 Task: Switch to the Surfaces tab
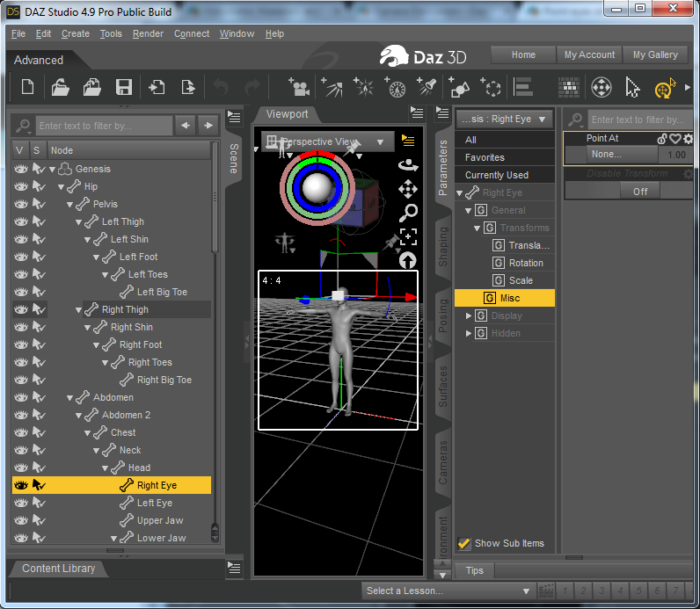[x=442, y=387]
